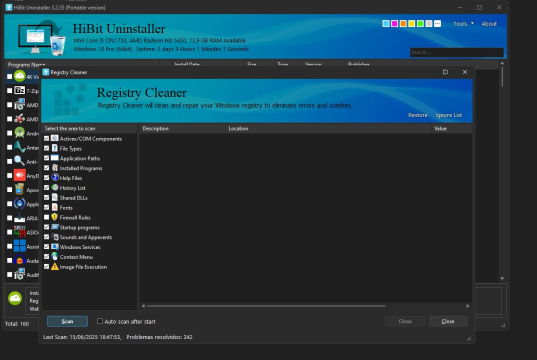Image resolution: width=537 pixels, height=360 pixels.
Task: Enable Auto scan after start
Action: click(x=100, y=321)
